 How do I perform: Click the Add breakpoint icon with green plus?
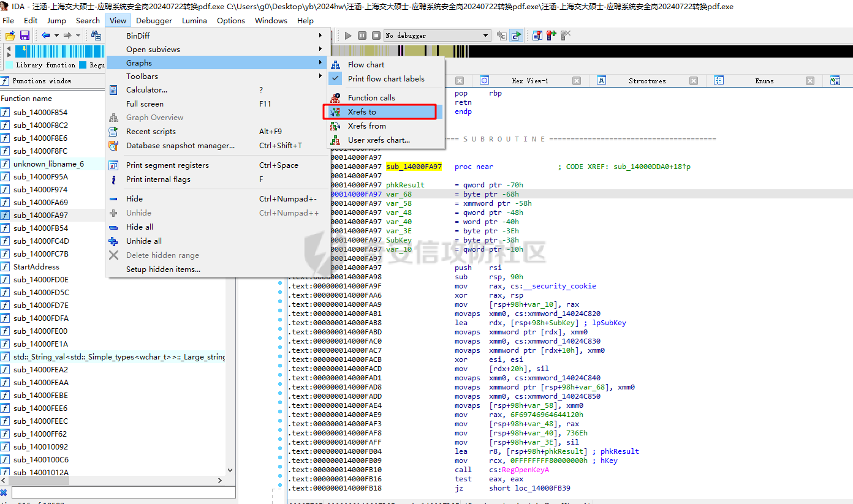(x=552, y=36)
